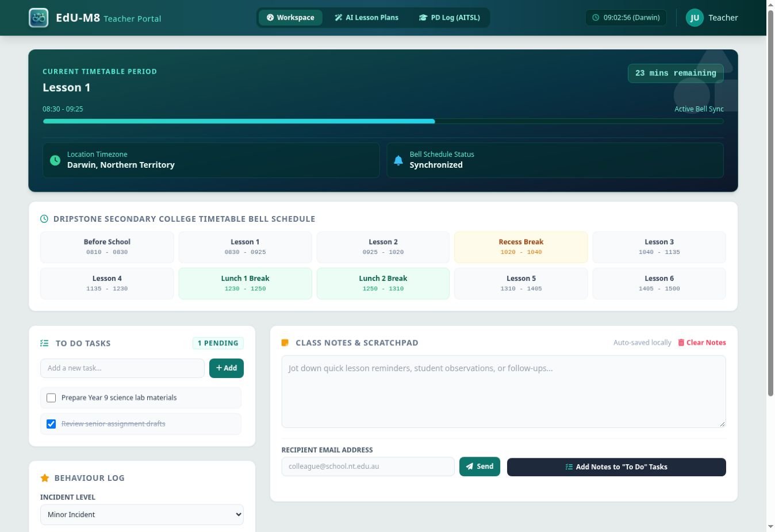Click the Active Bell Sync label

699,109
